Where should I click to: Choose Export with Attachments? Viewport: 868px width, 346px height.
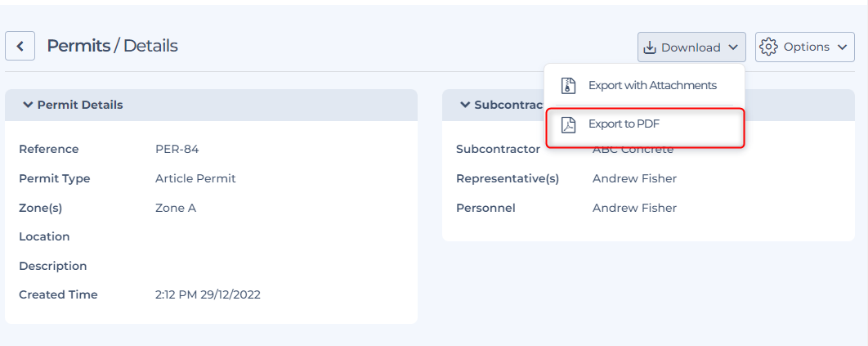click(652, 85)
